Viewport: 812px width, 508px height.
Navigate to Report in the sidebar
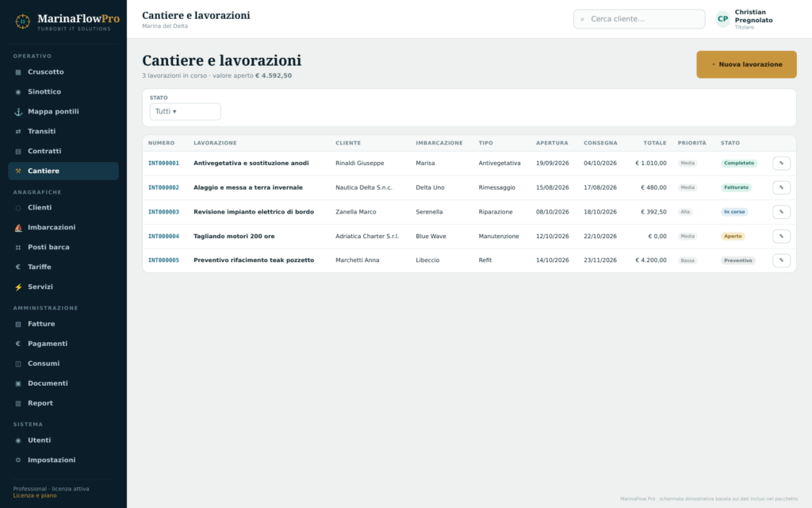click(x=63, y=403)
